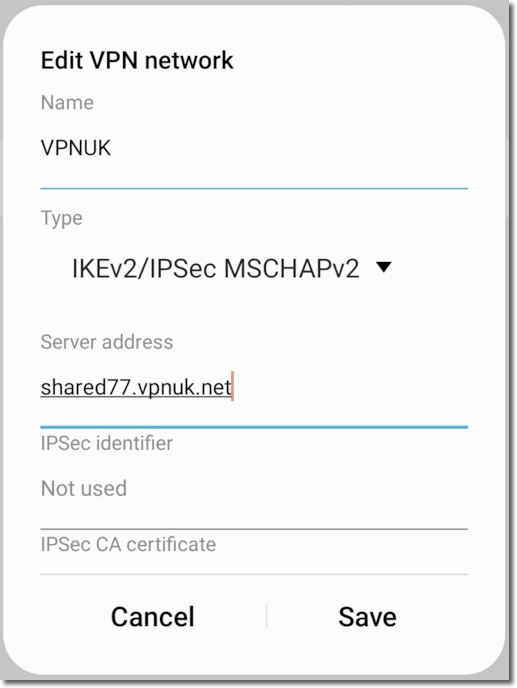This screenshot has height=688, width=517.
Task: Place cursor on 'shared77' in server address
Action: coord(86,387)
